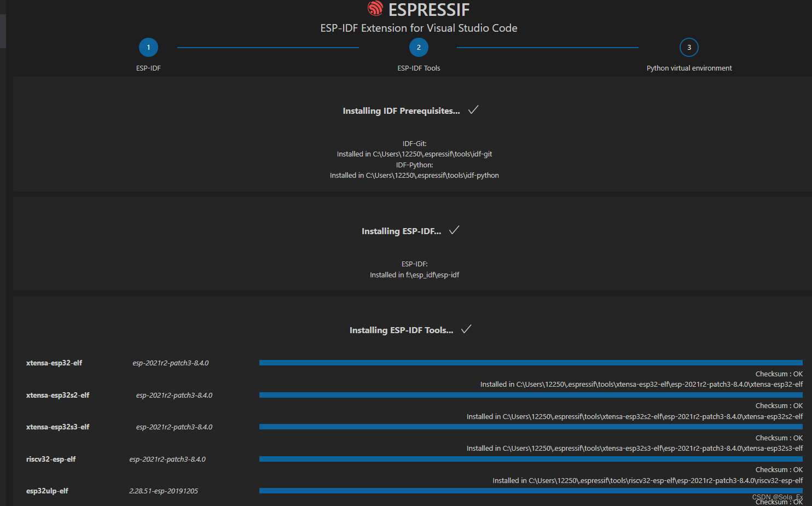Click the riscv32-esp-elf tool name

tap(51, 460)
